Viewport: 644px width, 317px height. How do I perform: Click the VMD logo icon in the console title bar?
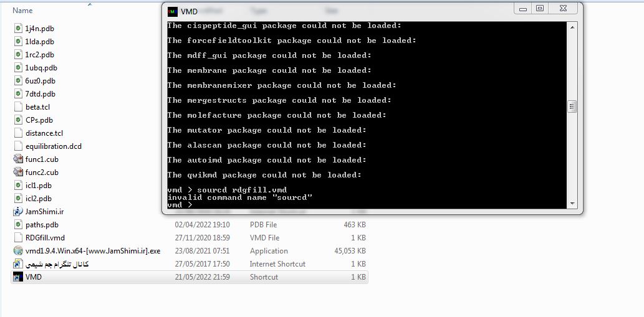coord(173,11)
